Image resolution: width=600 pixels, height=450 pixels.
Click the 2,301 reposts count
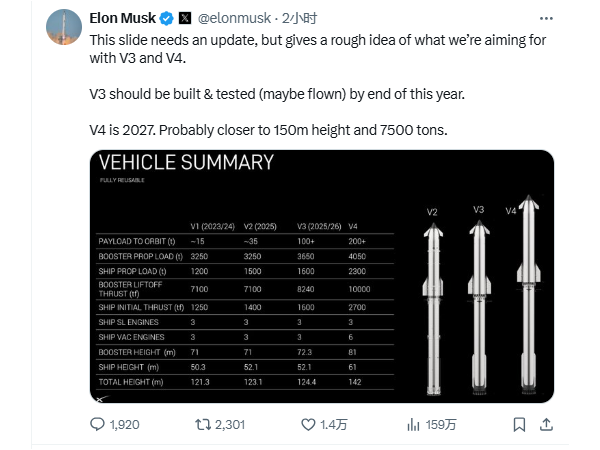coord(230,425)
